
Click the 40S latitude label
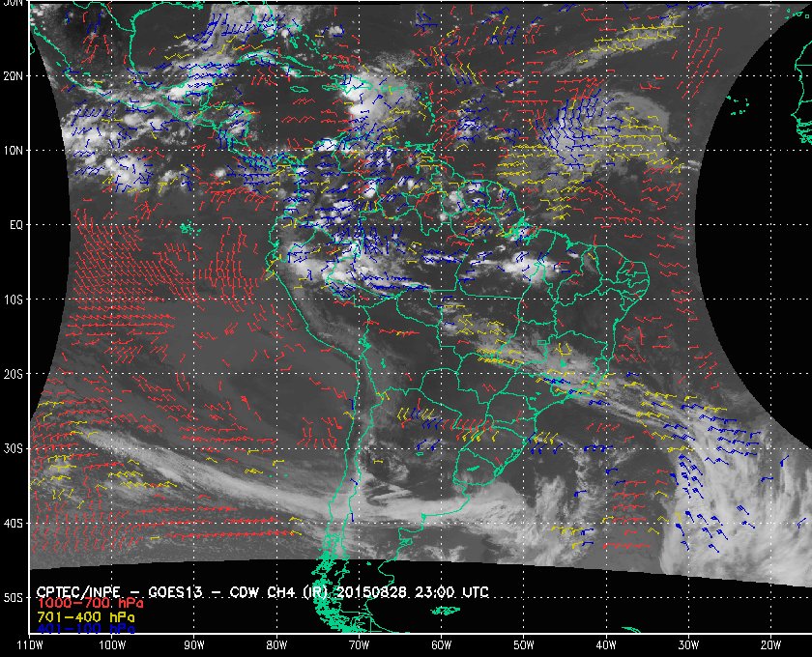14,523
